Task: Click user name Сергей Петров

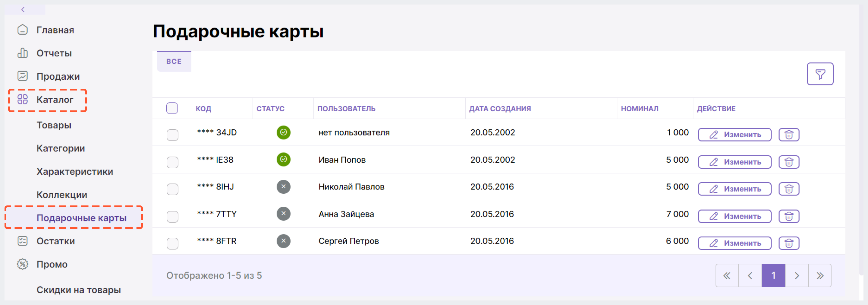Action: tap(349, 241)
